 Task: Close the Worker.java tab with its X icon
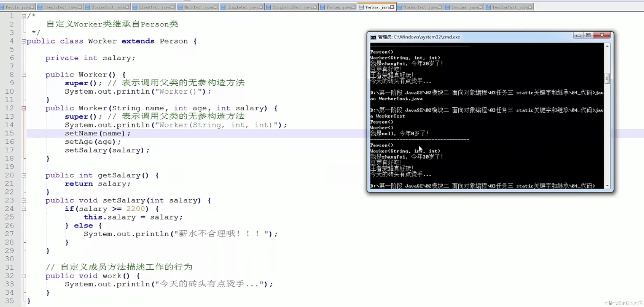[392, 7]
